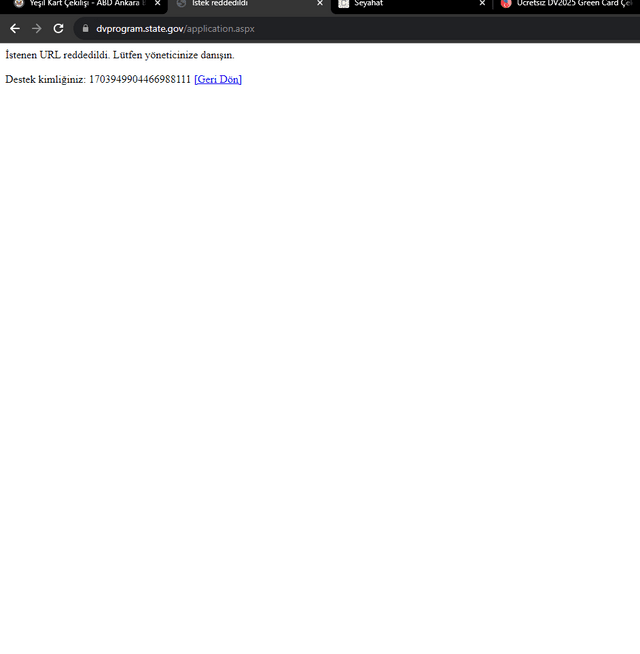
Task: Click the Seyahat tab's favicon
Action: coord(343,3)
